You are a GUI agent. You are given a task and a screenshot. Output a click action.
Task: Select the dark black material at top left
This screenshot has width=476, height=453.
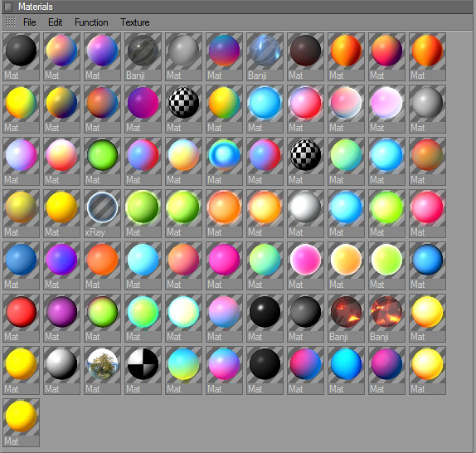21,56
